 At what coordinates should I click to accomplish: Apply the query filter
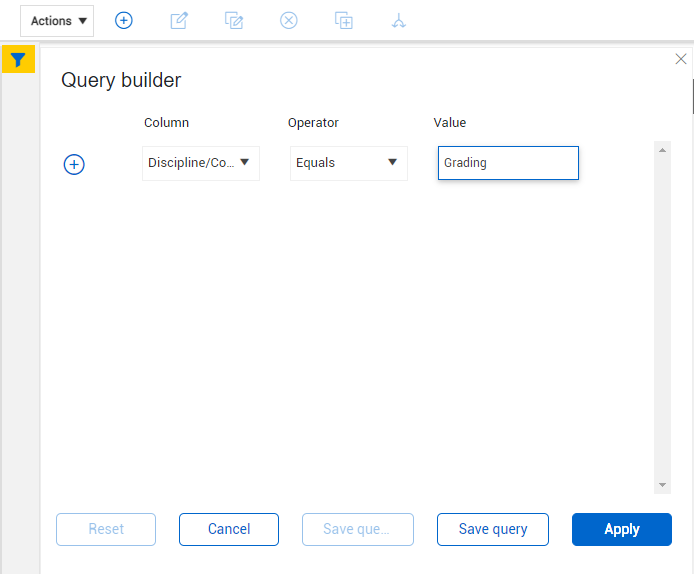point(621,529)
